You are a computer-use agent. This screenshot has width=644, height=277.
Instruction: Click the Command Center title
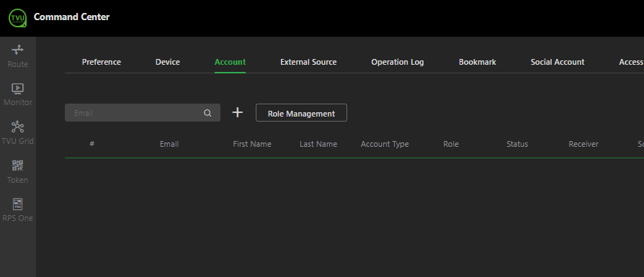coord(71,17)
